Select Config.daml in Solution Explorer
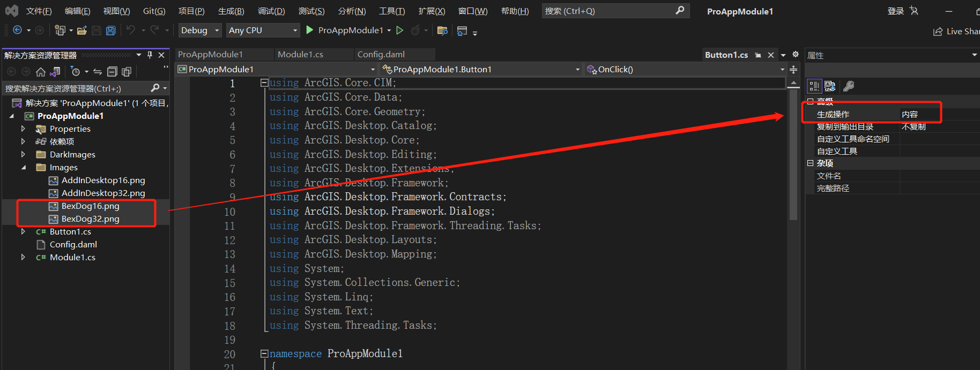Image resolution: width=980 pixels, height=370 pixels. [x=73, y=245]
